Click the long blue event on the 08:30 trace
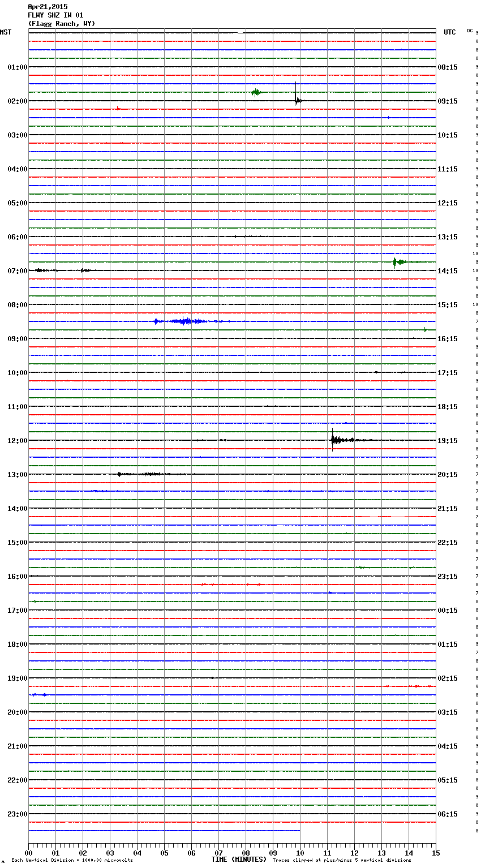 click(x=184, y=321)
